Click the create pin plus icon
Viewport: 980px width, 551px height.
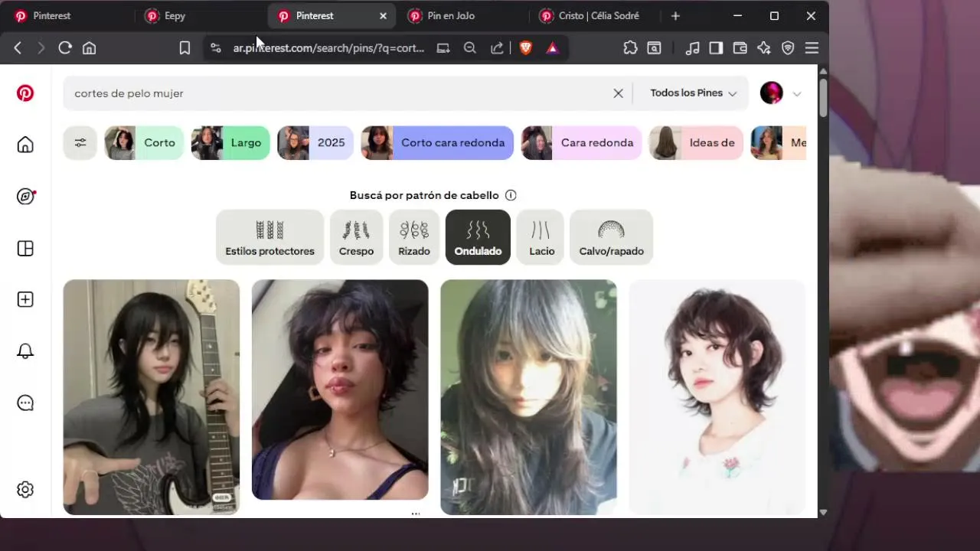point(25,300)
